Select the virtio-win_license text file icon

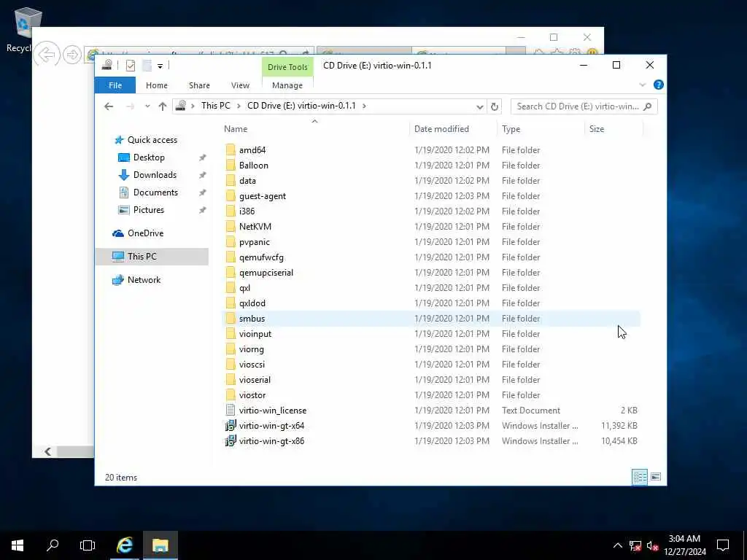click(x=231, y=410)
